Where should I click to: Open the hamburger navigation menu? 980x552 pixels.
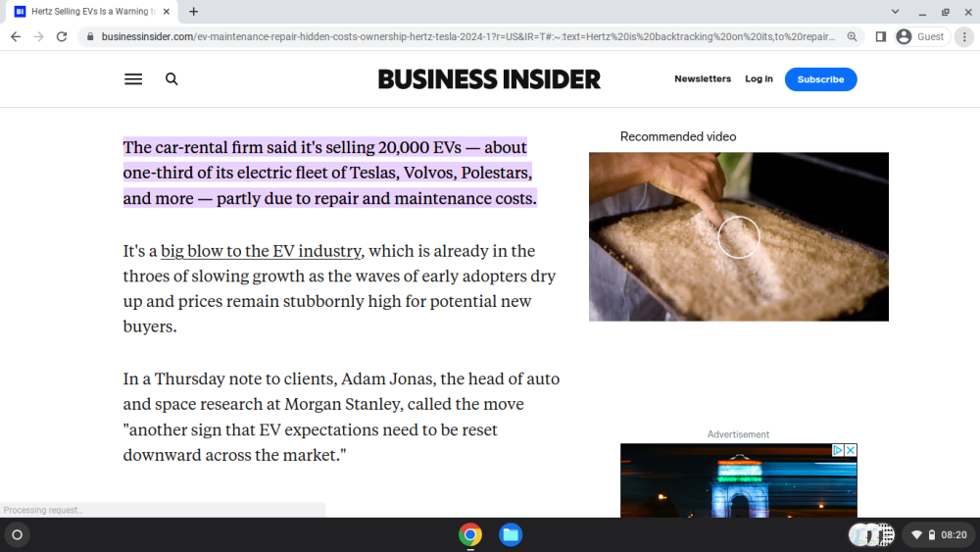(x=133, y=79)
